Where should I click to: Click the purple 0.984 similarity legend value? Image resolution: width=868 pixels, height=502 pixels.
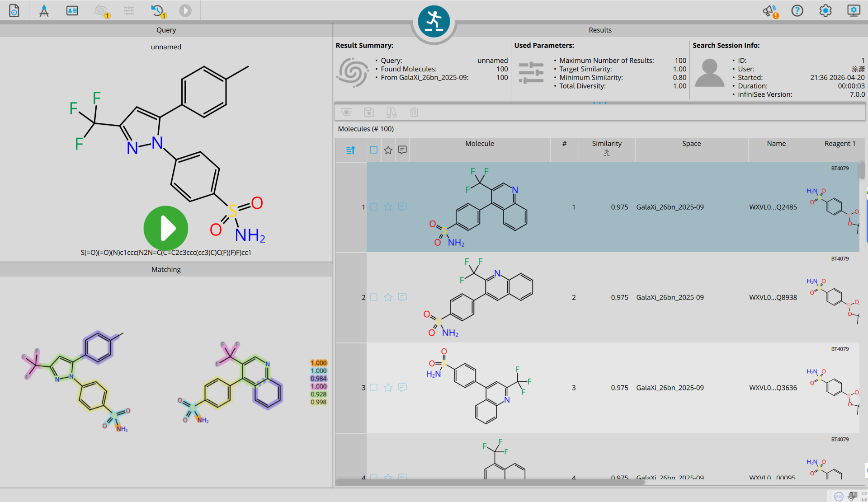tap(319, 379)
